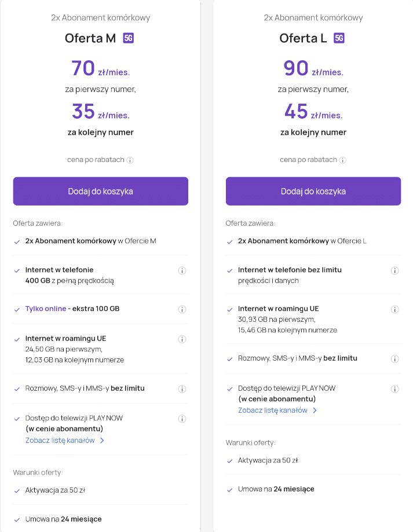Show info for Oferta M roaming UE internet
Viewport: 413px width, 532px height.
[x=182, y=339]
